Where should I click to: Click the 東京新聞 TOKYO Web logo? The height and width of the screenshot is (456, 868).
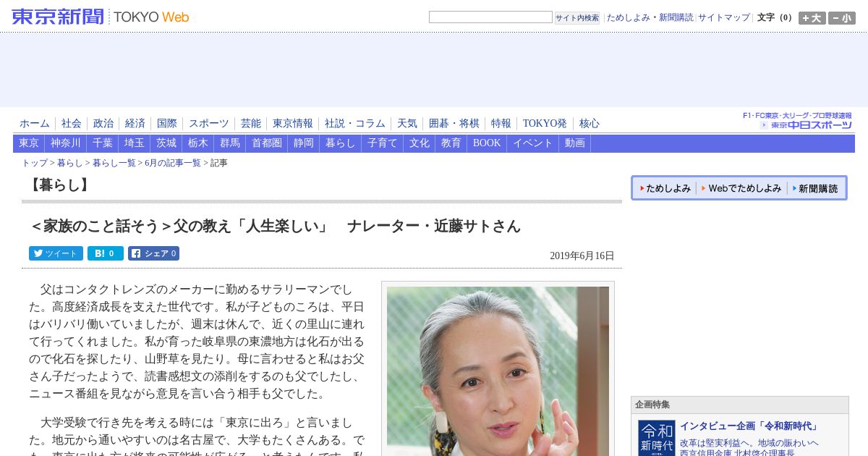click(x=100, y=17)
